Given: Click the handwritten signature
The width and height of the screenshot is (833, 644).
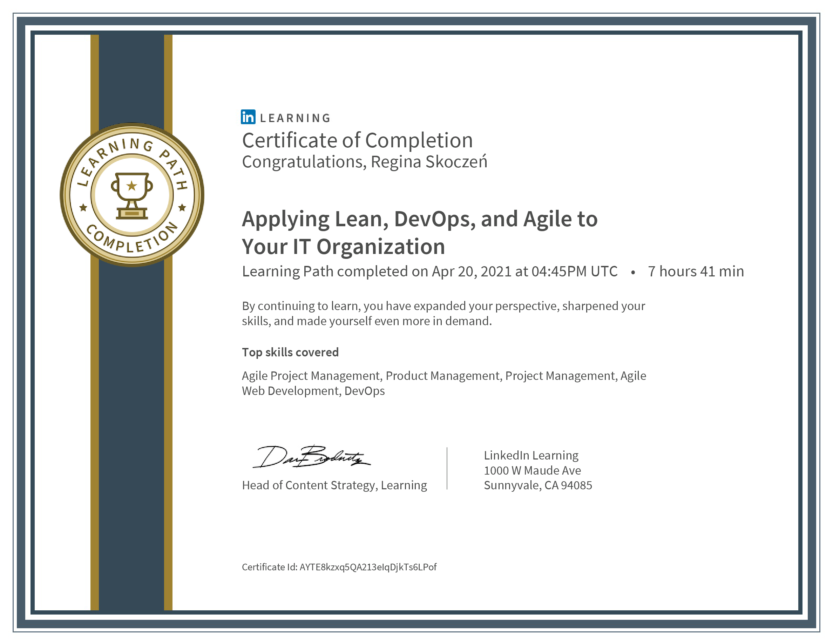Looking at the screenshot, I should coord(311,457).
